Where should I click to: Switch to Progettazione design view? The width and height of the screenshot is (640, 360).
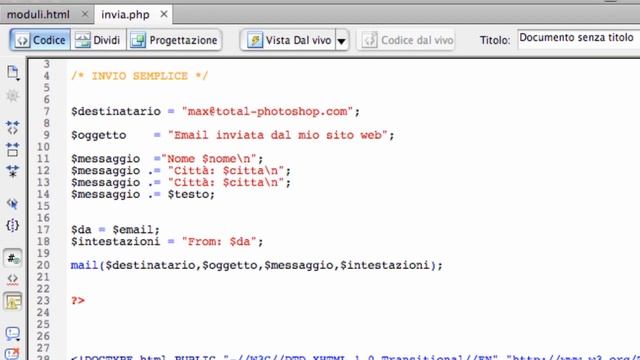click(x=174, y=40)
